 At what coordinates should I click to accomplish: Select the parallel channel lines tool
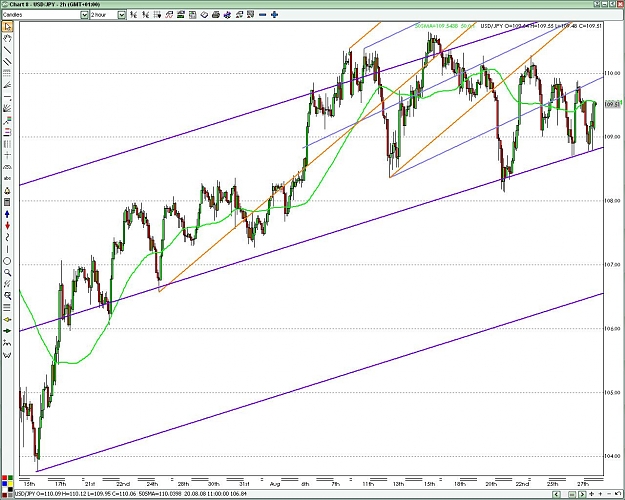click(7, 62)
